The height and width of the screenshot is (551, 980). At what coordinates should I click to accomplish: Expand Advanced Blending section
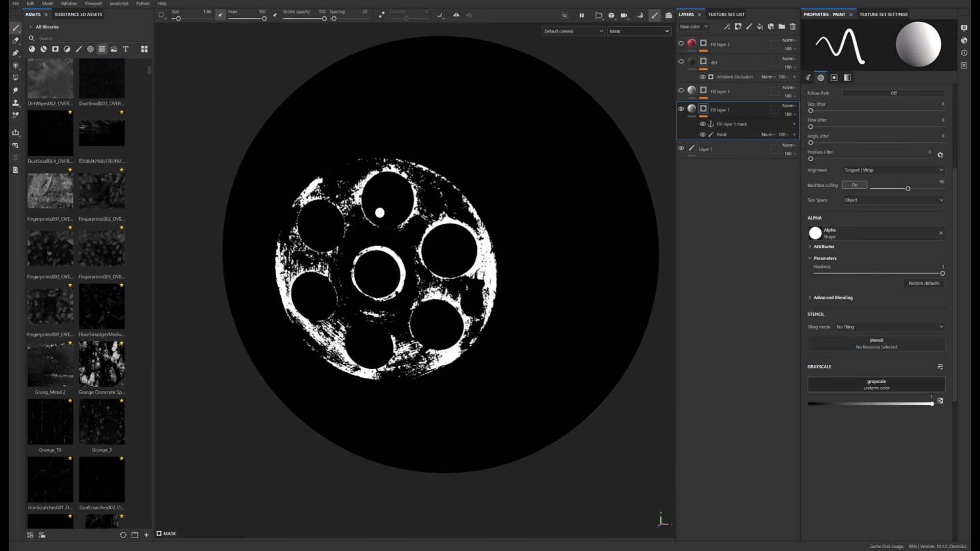point(810,297)
